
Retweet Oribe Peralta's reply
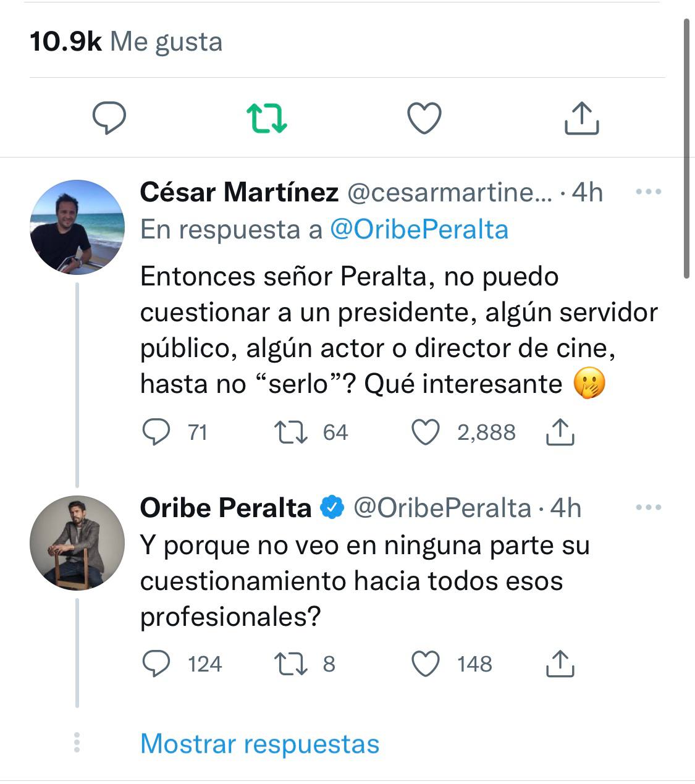(291, 664)
